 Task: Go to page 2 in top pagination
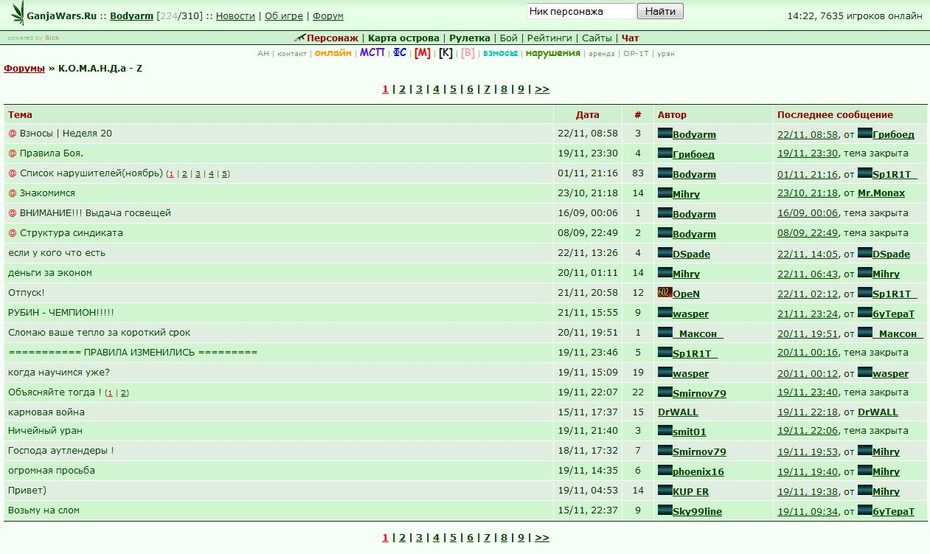402,89
